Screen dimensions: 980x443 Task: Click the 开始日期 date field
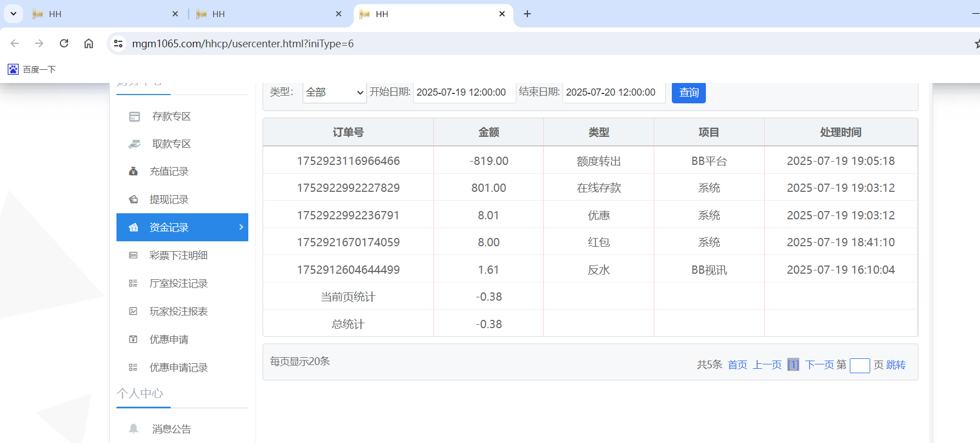464,92
